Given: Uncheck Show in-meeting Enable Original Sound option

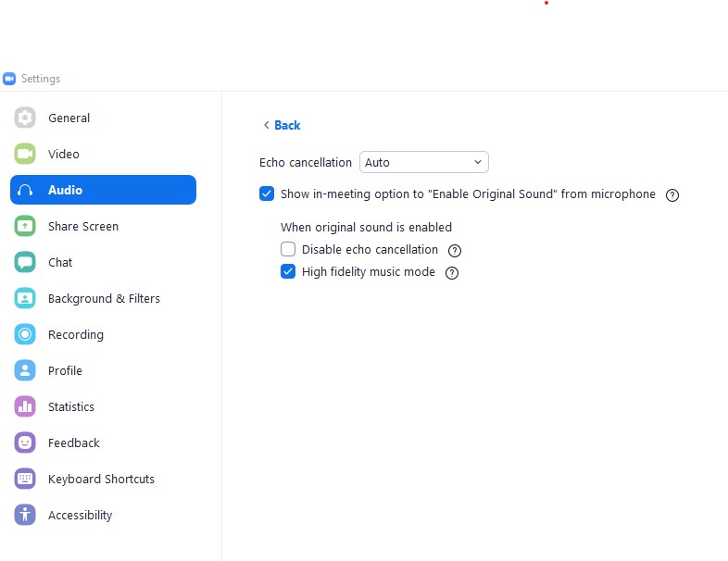Looking at the screenshot, I should click(x=267, y=194).
